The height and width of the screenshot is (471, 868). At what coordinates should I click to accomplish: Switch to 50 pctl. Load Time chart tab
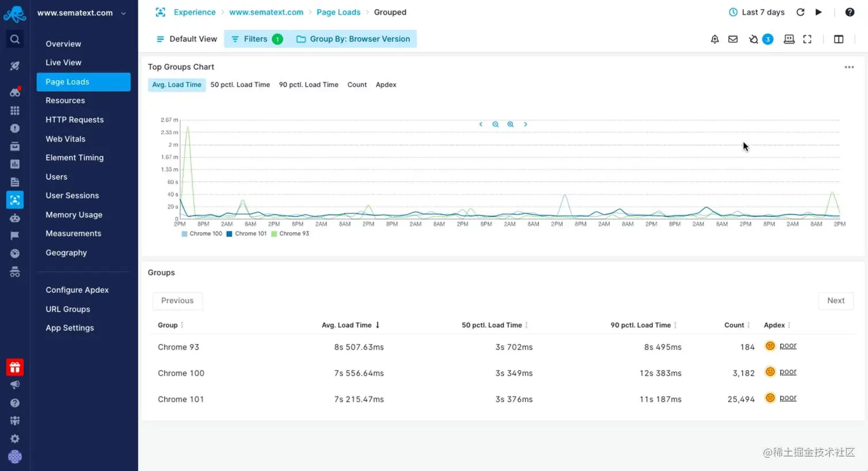240,85
